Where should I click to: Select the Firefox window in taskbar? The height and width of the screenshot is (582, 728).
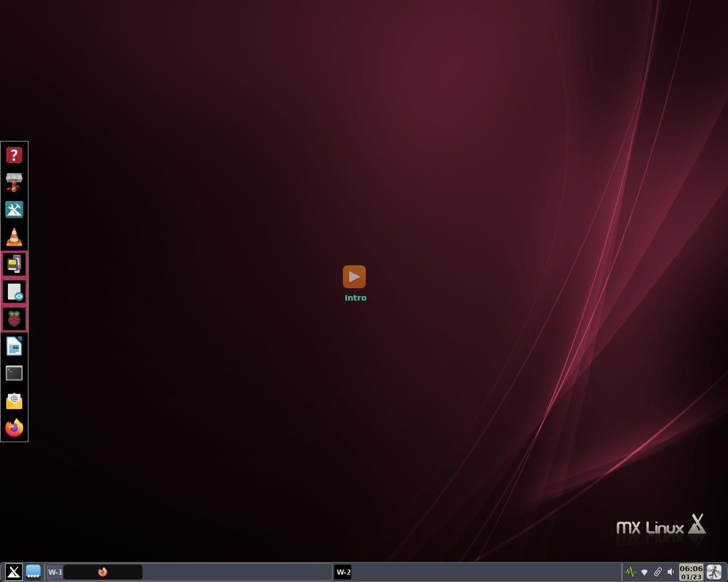[103, 572]
